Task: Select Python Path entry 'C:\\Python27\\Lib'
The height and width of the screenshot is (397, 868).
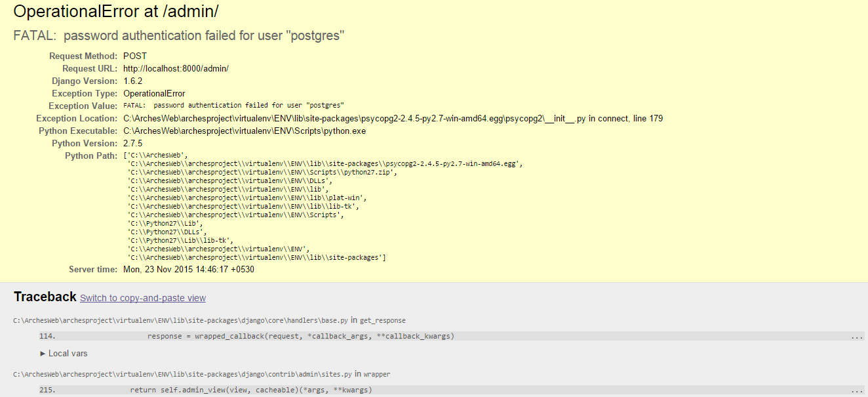Action: click(x=165, y=224)
